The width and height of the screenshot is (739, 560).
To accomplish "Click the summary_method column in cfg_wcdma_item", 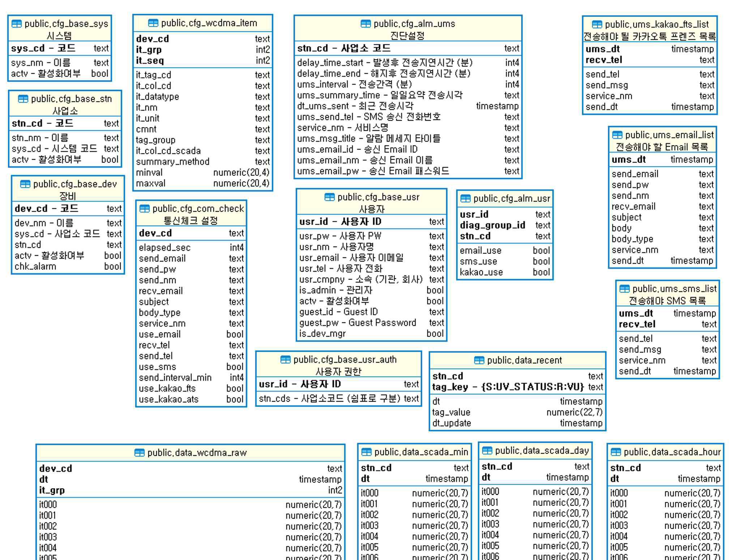I will 203,162.
